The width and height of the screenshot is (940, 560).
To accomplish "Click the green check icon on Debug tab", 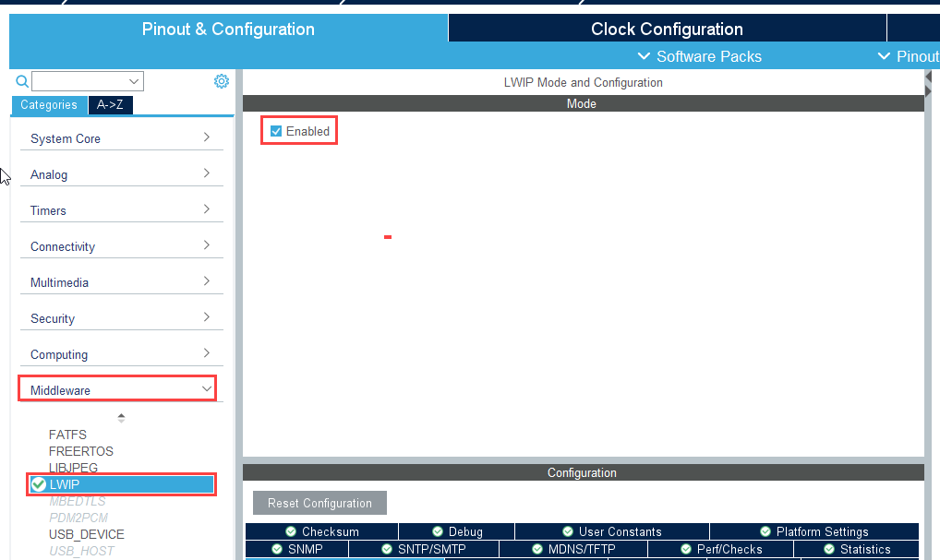I will point(438,531).
